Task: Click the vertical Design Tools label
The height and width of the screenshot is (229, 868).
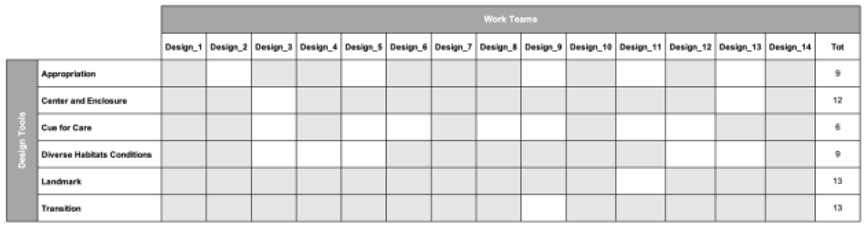Action: (22, 140)
